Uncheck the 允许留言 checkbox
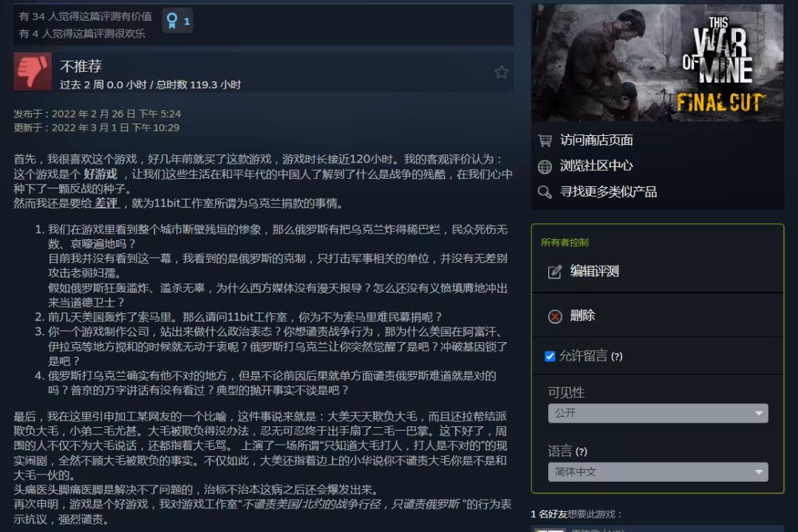 (550, 356)
